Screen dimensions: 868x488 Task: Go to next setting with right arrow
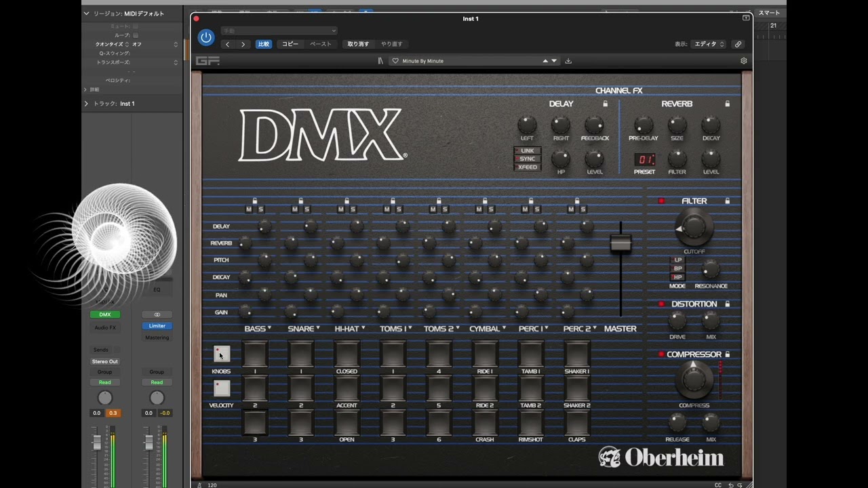[243, 44]
